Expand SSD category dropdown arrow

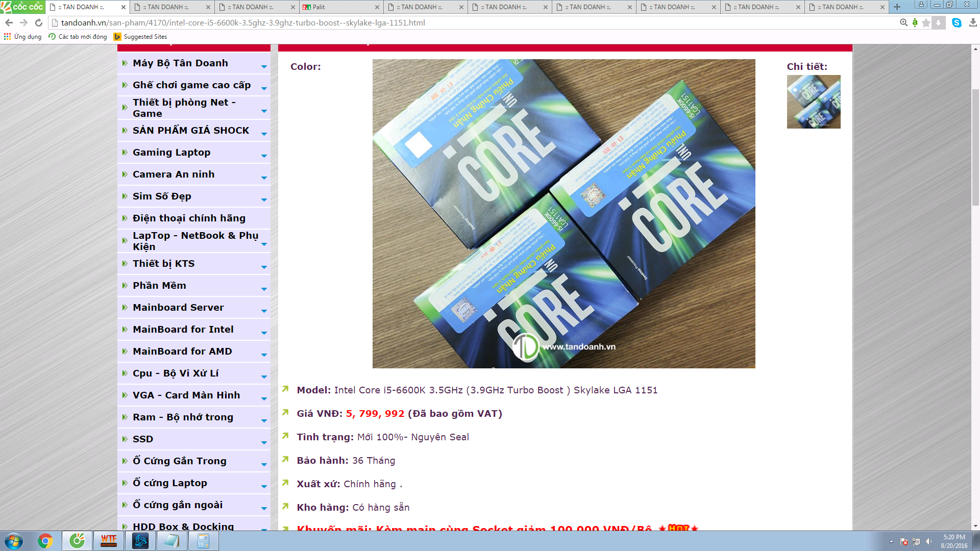point(264,443)
